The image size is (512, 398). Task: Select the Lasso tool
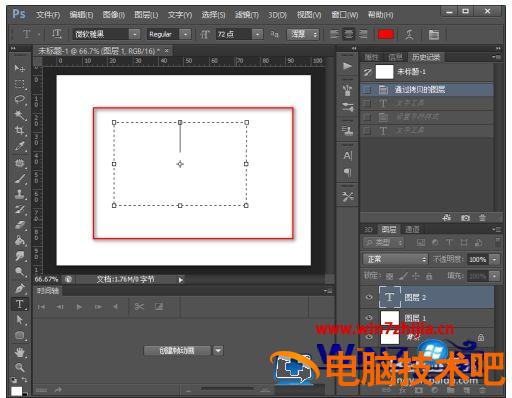pos(19,99)
